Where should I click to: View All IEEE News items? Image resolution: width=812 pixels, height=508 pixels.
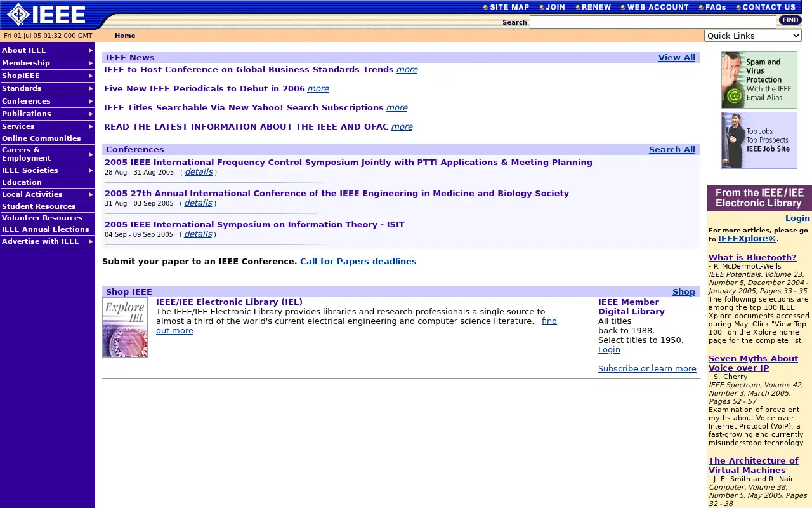677,58
